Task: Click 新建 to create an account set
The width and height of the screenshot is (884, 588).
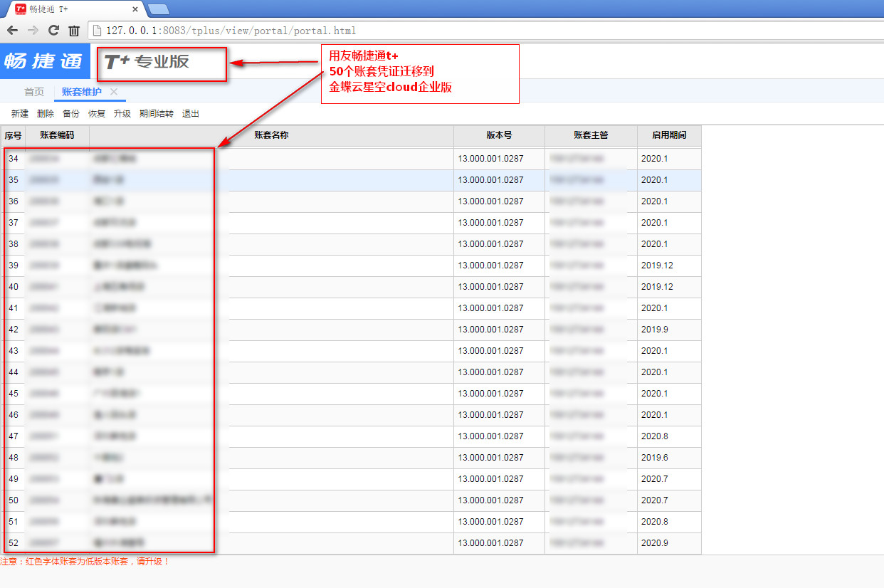Action: (20, 114)
